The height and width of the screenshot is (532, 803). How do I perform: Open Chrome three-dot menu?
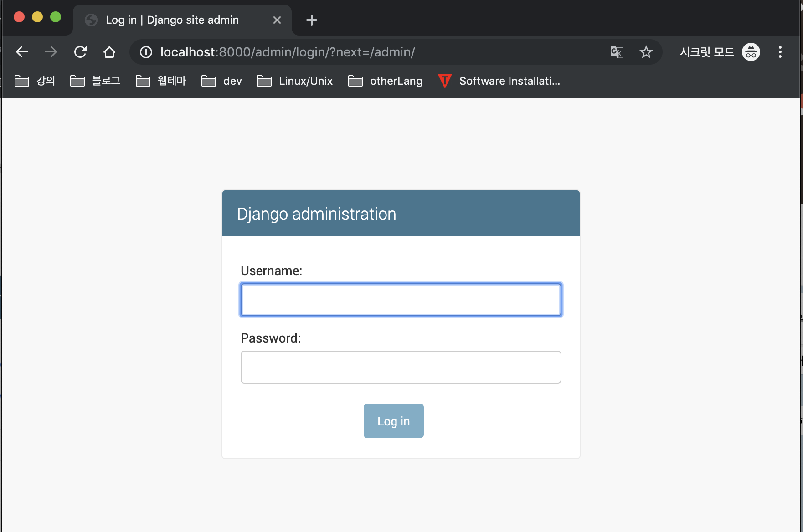click(x=780, y=52)
